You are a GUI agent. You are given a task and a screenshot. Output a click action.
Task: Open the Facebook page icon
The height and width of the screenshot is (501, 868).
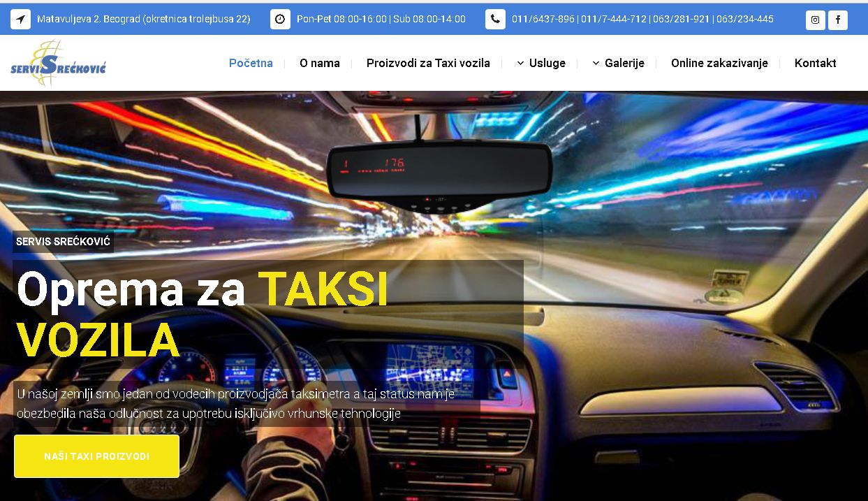838,20
